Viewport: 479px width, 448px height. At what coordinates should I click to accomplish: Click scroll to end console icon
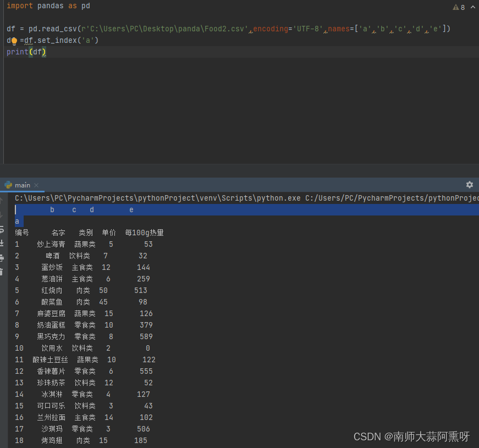click(2, 244)
